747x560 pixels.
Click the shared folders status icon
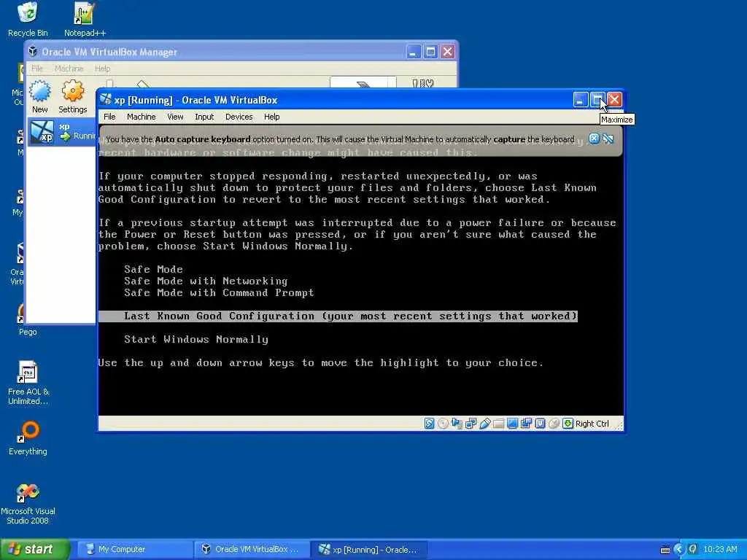pyautogui.click(x=498, y=424)
